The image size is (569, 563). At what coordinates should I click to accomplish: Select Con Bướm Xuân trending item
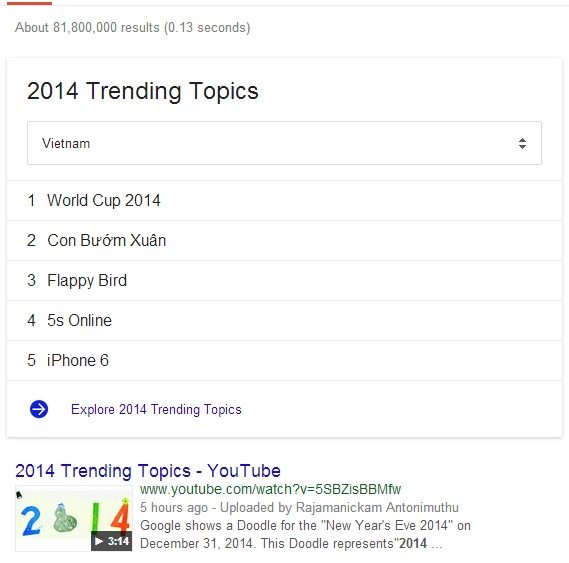[x=284, y=240]
